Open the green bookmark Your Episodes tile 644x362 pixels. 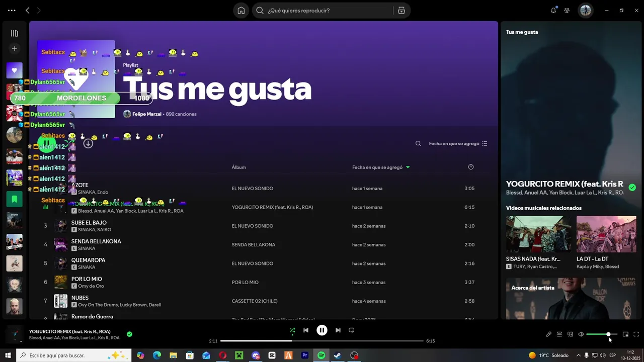point(14,199)
